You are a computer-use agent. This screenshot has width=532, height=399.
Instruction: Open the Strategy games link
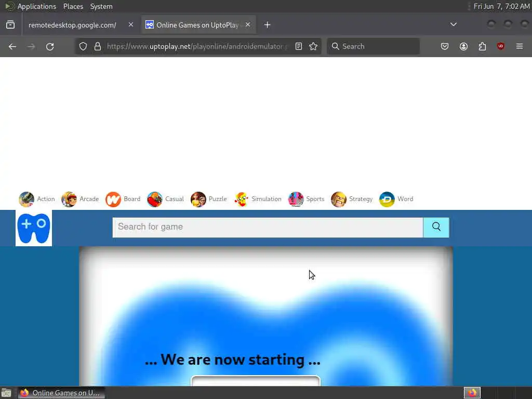(361, 199)
